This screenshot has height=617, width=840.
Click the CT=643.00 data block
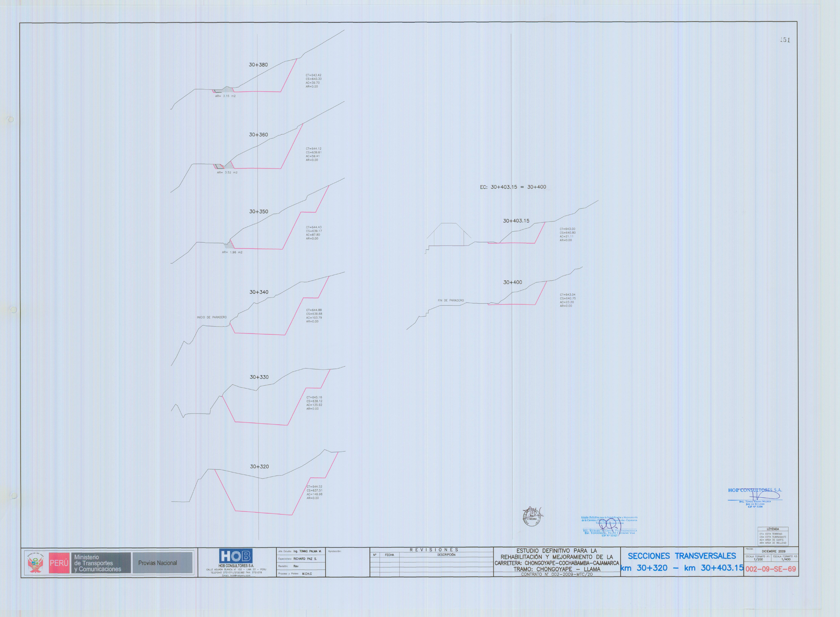[x=567, y=235]
